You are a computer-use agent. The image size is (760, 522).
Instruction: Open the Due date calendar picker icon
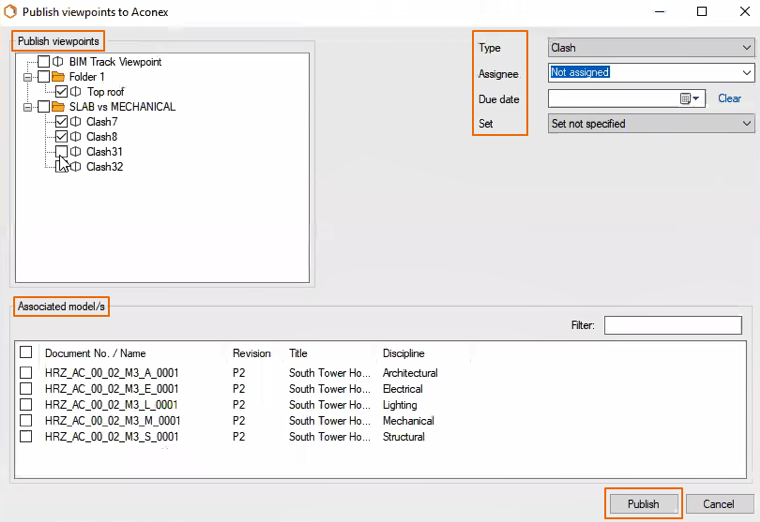point(689,99)
